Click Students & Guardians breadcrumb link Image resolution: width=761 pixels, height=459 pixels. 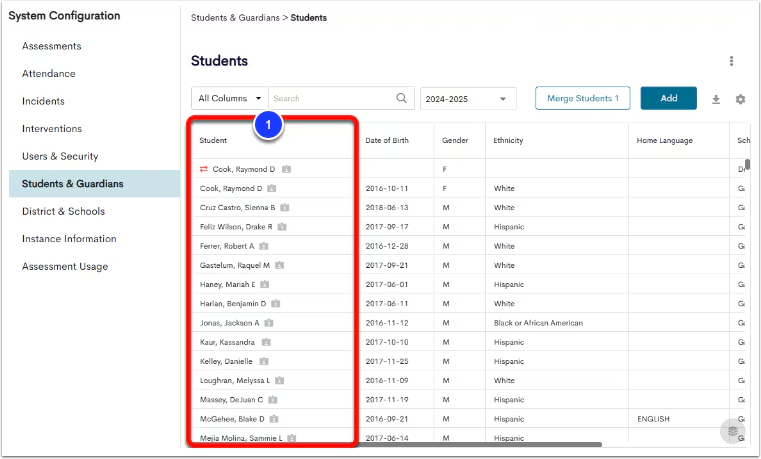235,18
